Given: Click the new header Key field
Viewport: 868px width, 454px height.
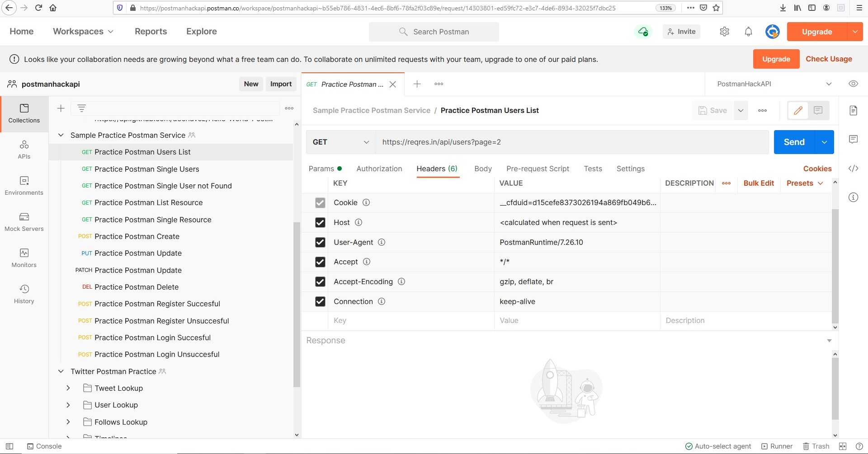Looking at the screenshot, I should coord(411,321).
